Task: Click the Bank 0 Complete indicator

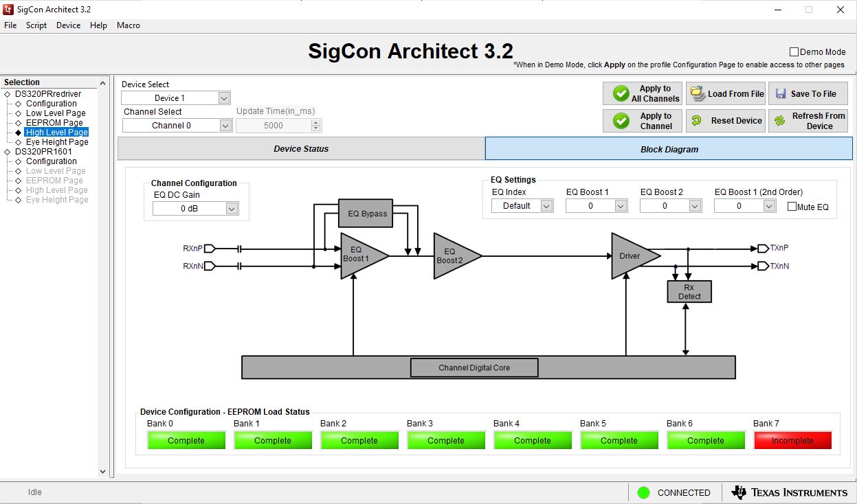Action: 186,441
